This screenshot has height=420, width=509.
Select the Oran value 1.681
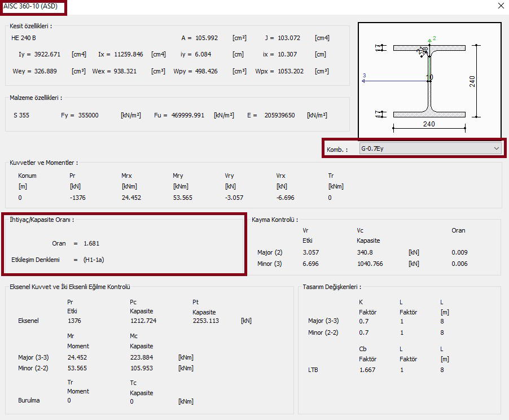tap(91, 243)
